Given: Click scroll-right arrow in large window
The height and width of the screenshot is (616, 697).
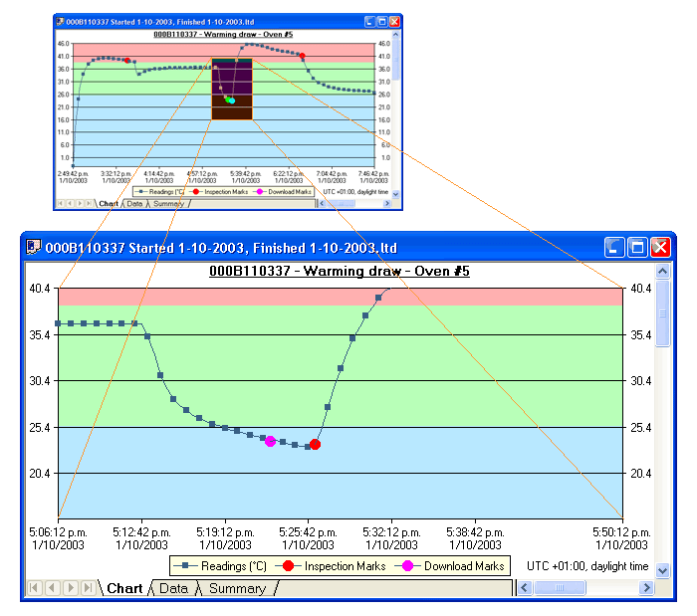Looking at the screenshot, I should (x=646, y=588).
